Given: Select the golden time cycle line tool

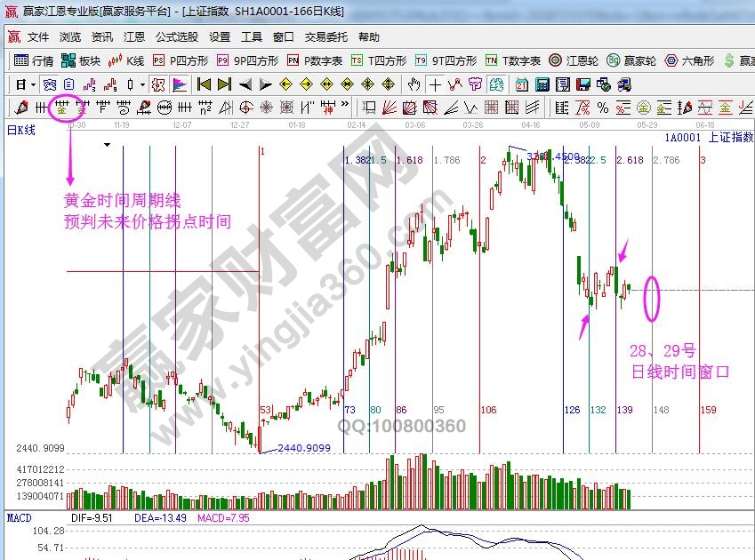Looking at the screenshot, I should coord(62,108).
